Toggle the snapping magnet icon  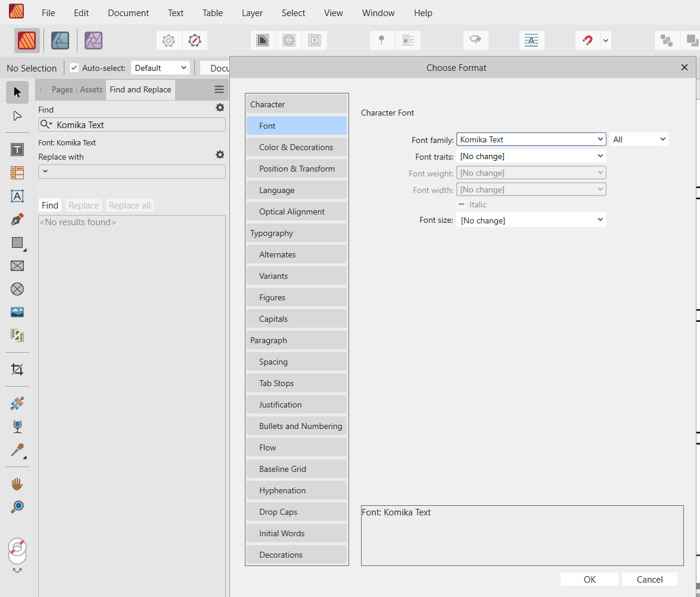point(587,41)
